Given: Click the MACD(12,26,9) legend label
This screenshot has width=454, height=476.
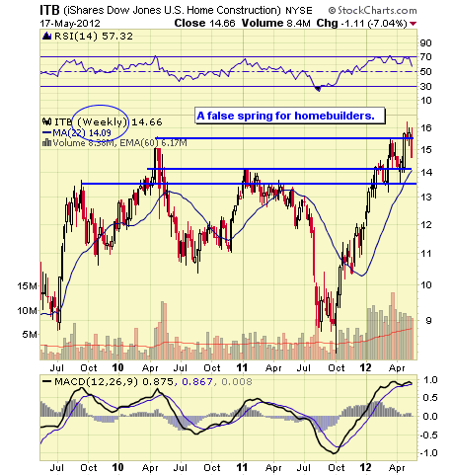Looking at the screenshot, I should 96,382.
